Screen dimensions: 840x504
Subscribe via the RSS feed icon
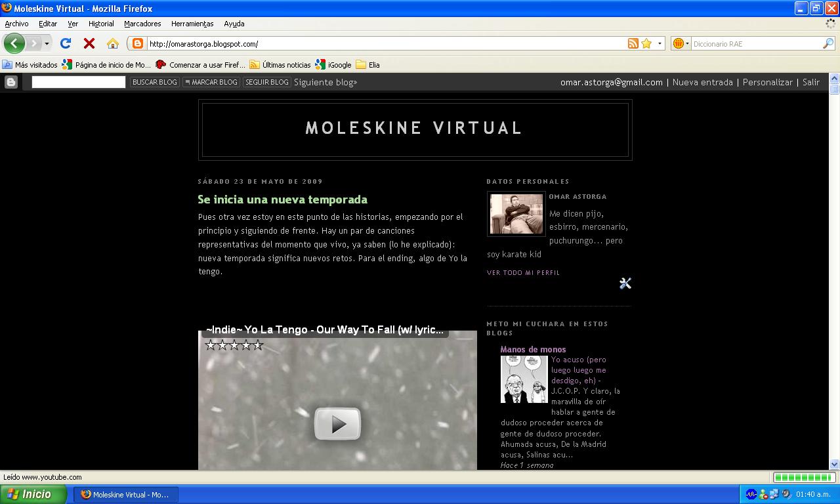tap(633, 43)
